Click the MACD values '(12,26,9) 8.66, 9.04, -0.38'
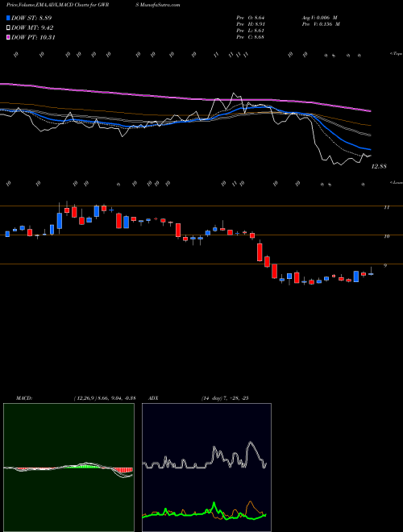This screenshot has height=532, width=403. coord(105,398)
